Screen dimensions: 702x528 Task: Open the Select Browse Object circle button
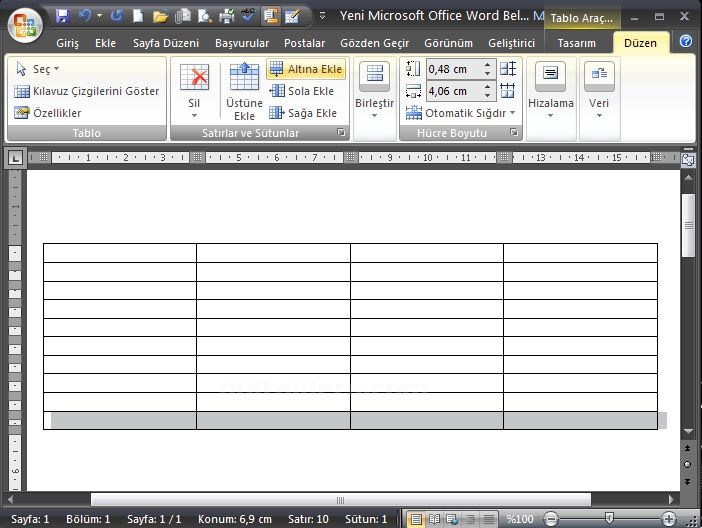point(688,464)
